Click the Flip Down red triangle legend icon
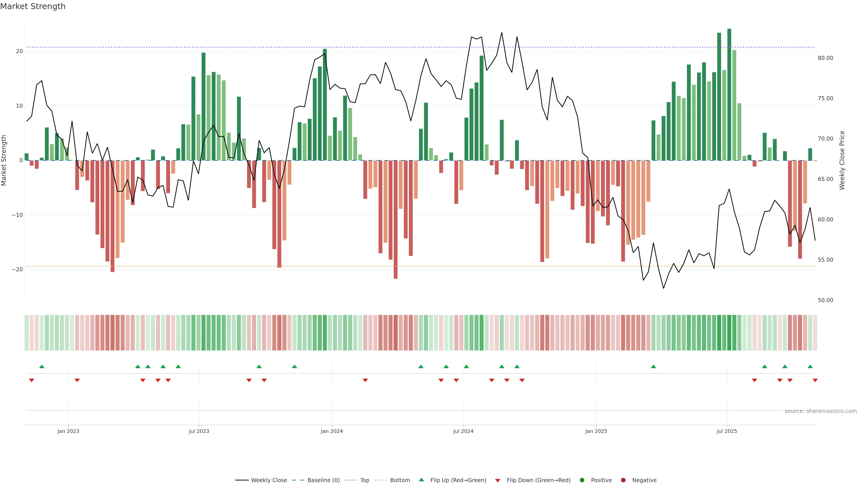 coord(498,480)
